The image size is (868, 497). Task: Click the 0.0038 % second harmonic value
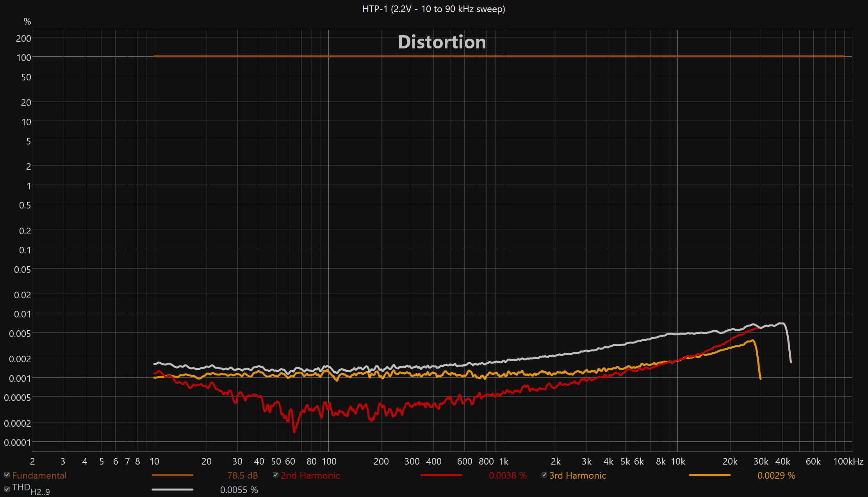pyautogui.click(x=508, y=476)
